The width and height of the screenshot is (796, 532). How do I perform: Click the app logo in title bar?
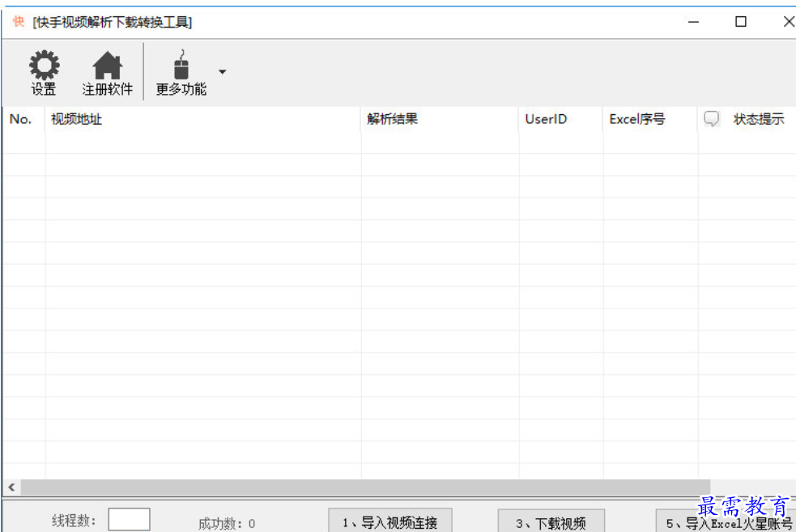coord(19,22)
